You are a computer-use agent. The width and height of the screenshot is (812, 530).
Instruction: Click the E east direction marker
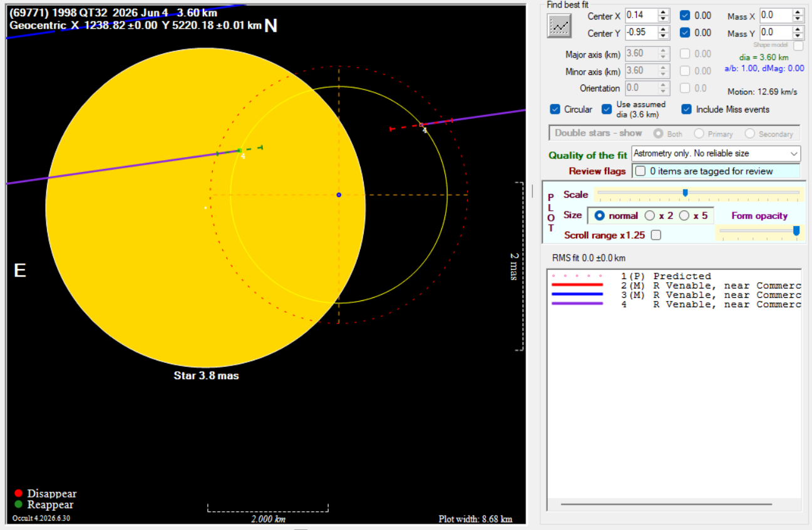point(20,270)
